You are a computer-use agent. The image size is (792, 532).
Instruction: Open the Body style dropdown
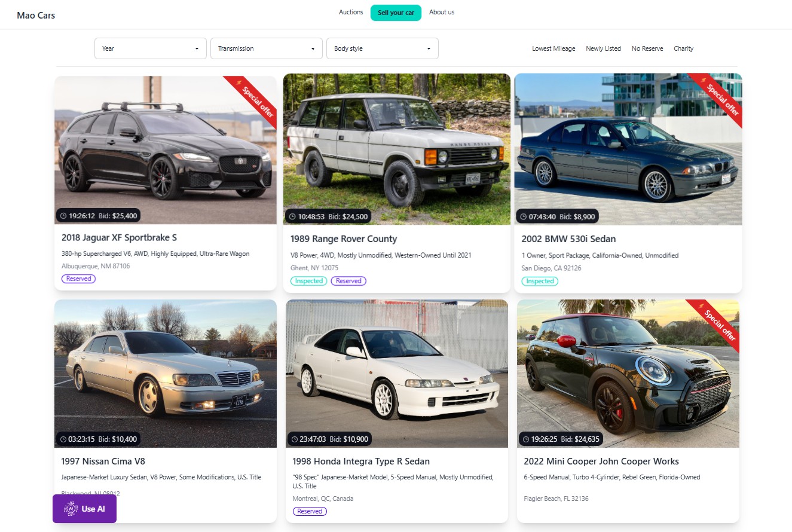[x=383, y=48]
